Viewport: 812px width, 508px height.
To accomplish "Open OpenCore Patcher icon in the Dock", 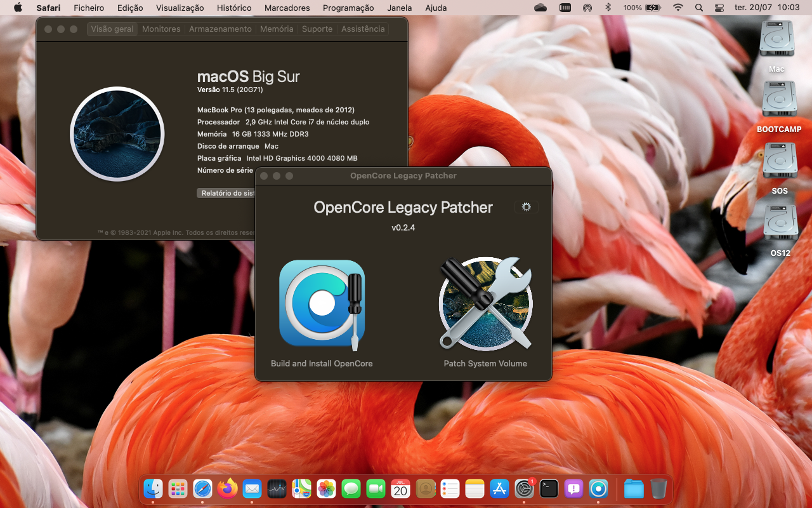I will pyautogui.click(x=598, y=488).
